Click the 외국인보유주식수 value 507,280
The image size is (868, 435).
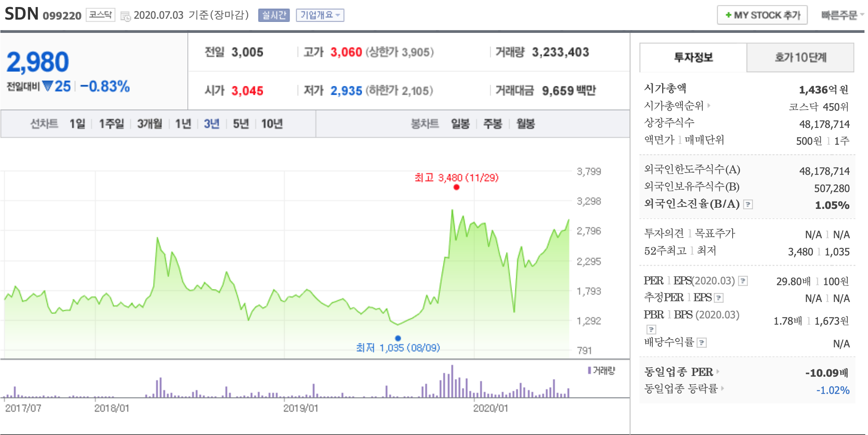pyautogui.click(x=832, y=188)
